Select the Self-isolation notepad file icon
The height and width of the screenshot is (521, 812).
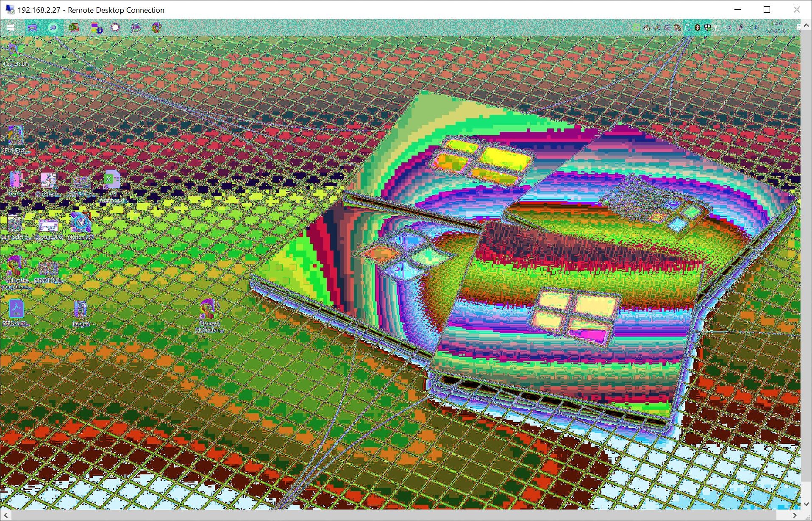tap(15, 227)
